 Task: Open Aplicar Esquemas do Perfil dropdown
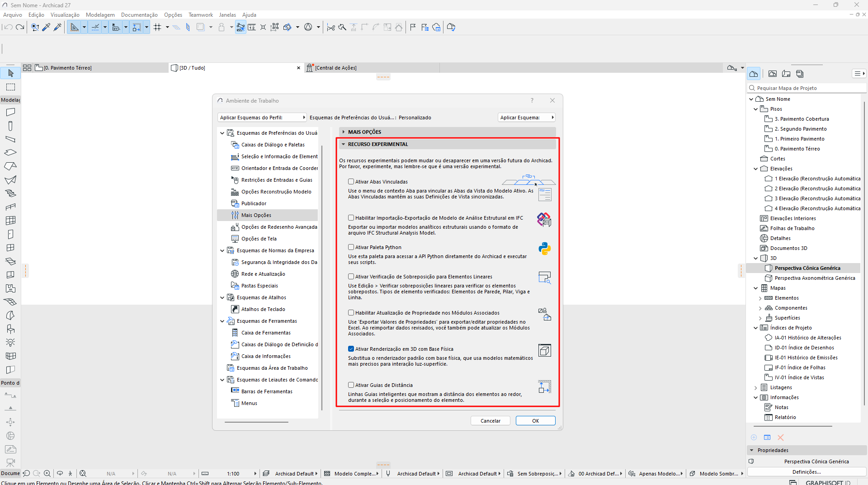point(262,118)
